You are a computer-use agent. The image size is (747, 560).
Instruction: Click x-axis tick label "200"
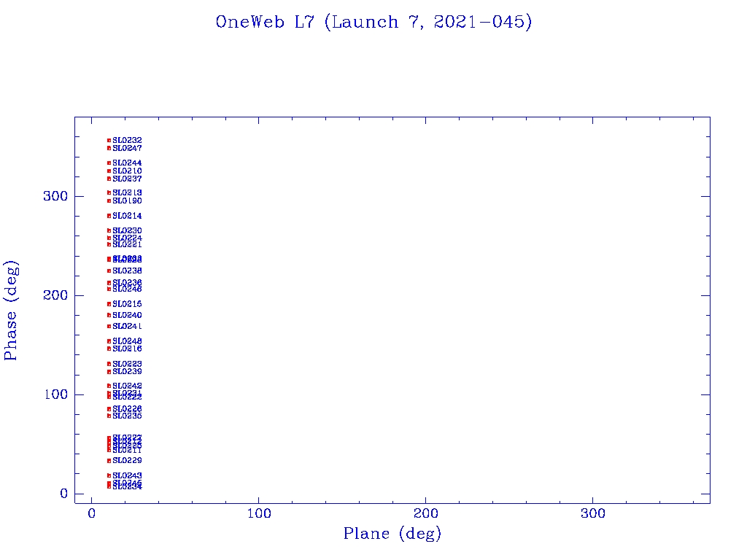click(x=425, y=514)
